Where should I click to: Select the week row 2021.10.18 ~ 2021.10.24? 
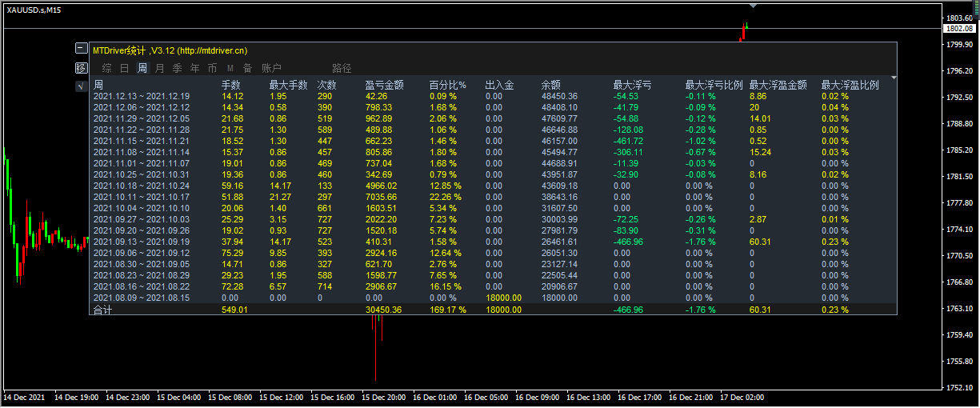click(x=493, y=186)
